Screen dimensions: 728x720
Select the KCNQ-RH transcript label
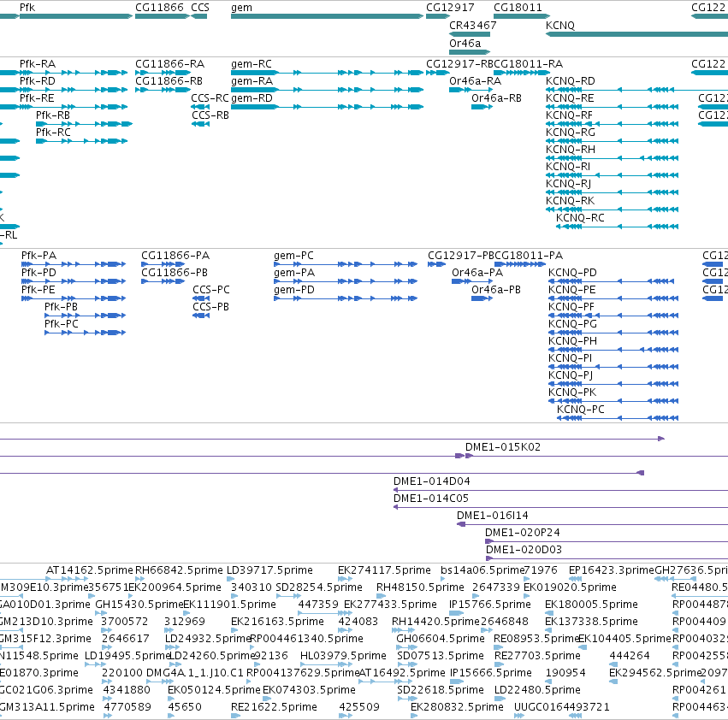click(x=570, y=150)
